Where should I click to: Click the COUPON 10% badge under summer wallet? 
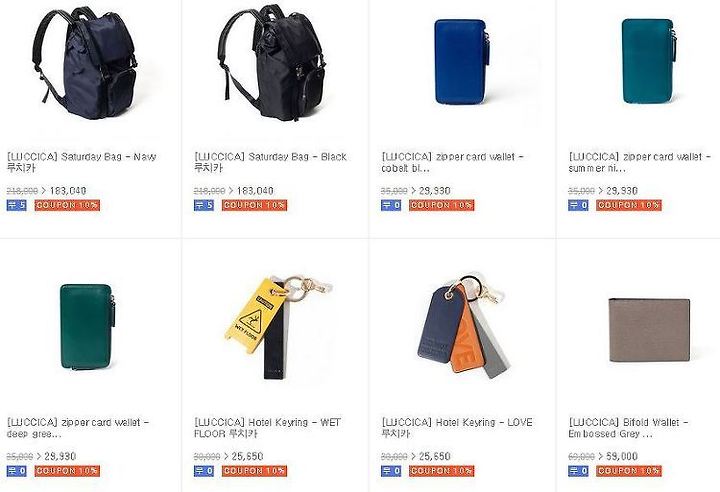pyautogui.click(x=629, y=205)
